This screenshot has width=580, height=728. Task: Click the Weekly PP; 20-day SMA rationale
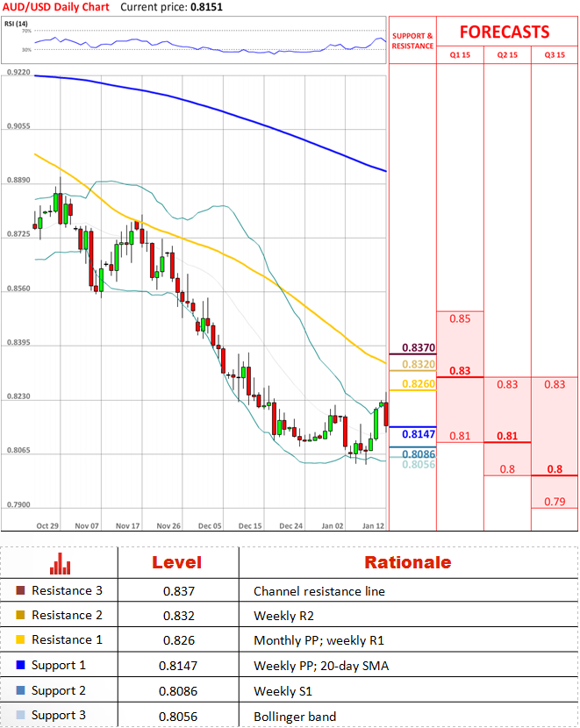pyautogui.click(x=321, y=667)
